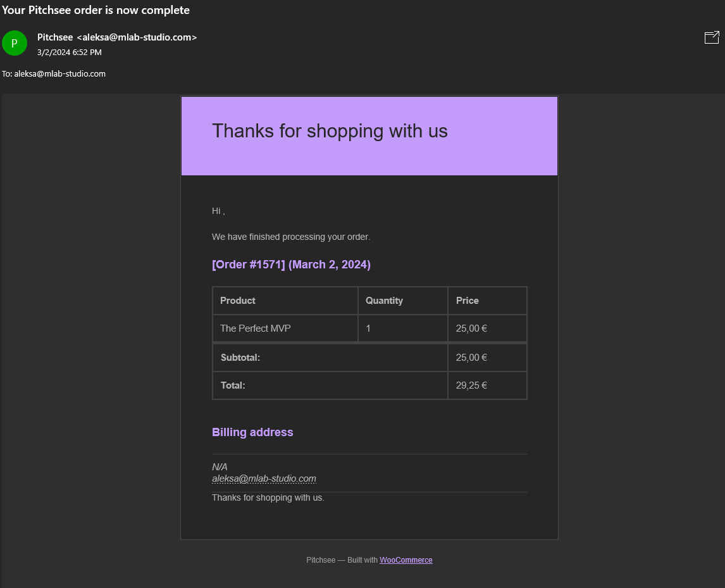
Task: Click the green P sender avatar
Action: coord(15,43)
